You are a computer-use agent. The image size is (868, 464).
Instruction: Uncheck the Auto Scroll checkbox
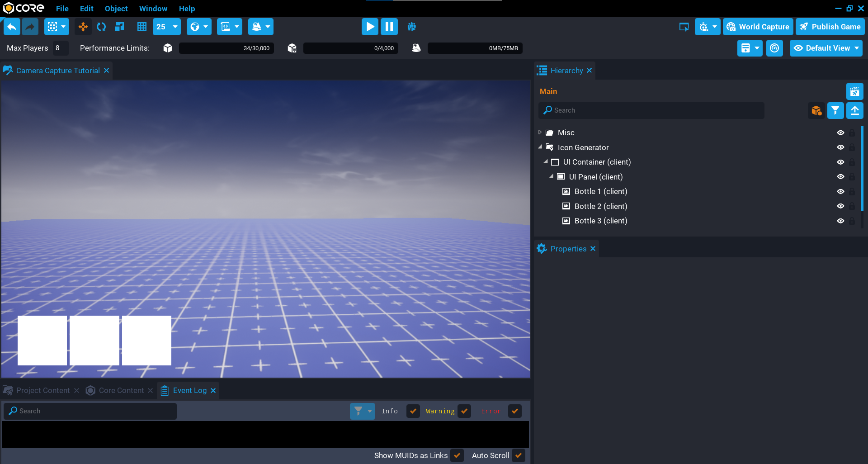pyautogui.click(x=519, y=455)
